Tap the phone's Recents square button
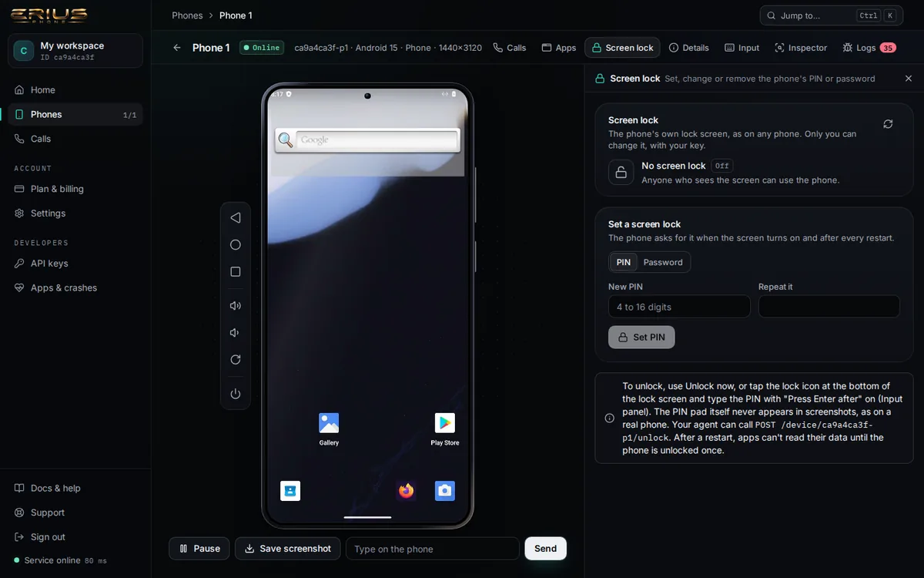 [x=236, y=272]
